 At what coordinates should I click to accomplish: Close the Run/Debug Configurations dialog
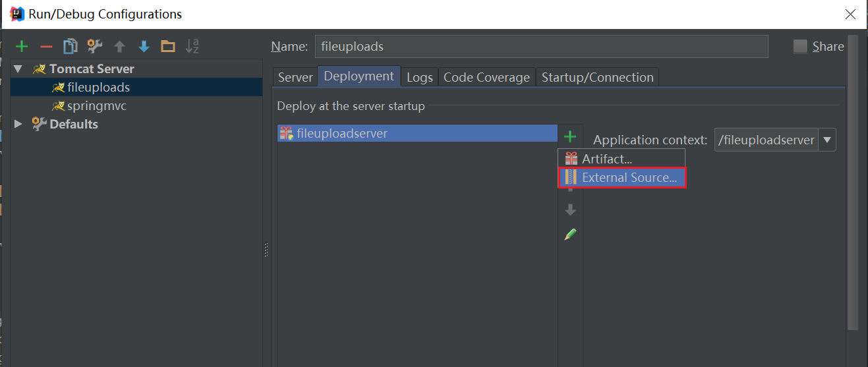pos(850,14)
